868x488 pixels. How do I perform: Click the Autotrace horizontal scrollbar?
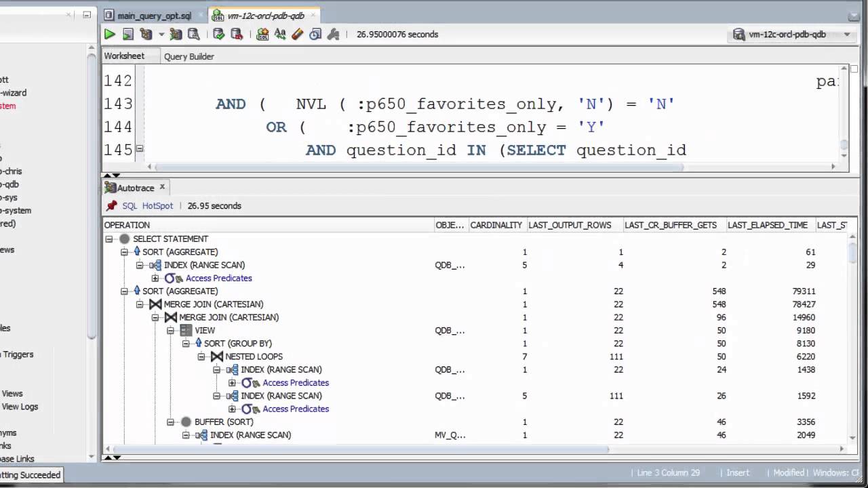(x=359, y=448)
